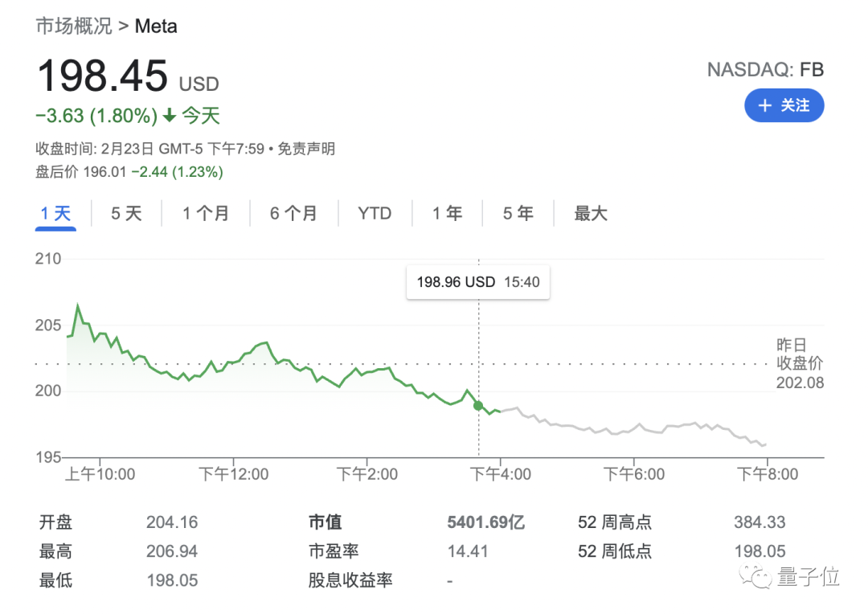The width and height of the screenshot is (868, 614).
Task: Open the 6 个月 tab
Action: [x=293, y=214]
